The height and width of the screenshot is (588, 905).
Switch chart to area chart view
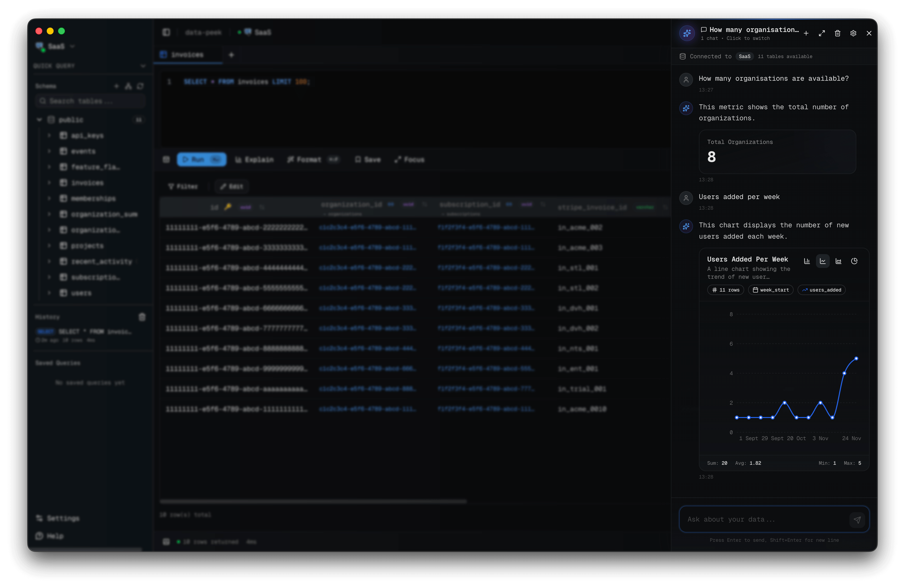838,261
